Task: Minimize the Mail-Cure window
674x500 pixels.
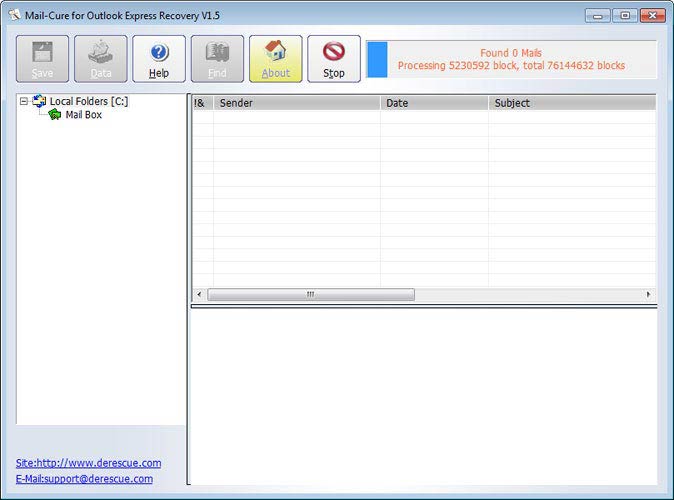Action: 597,16
